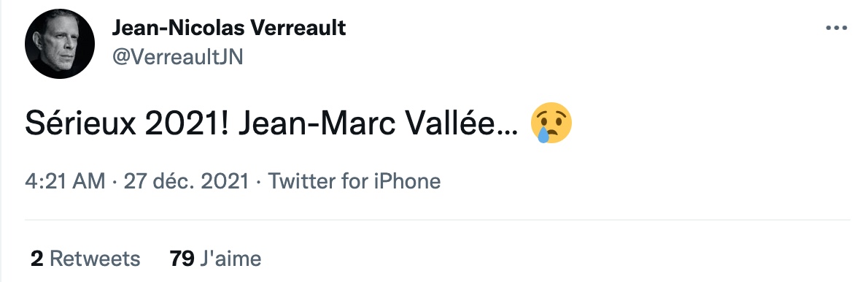Click the crying face emoji
868x282 pixels.
pos(551,123)
